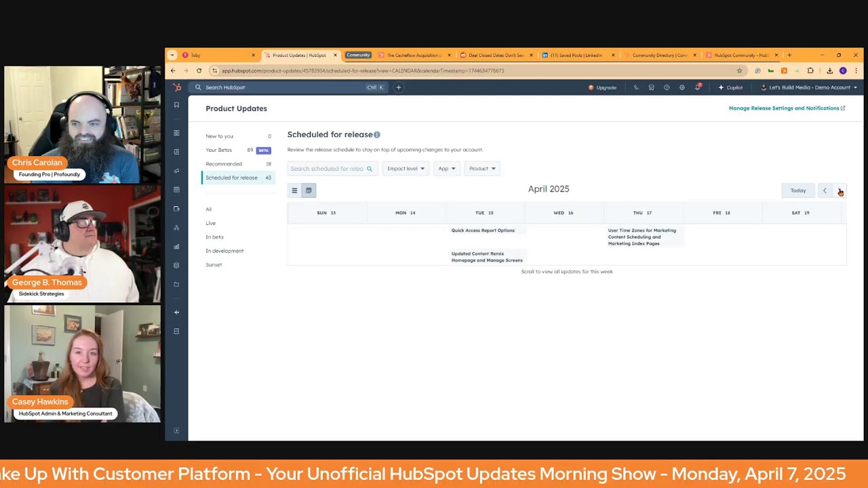The width and height of the screenshot is (868, 488).
Task: Open the Impact level filter dropdown
Action: click(406, 169)
